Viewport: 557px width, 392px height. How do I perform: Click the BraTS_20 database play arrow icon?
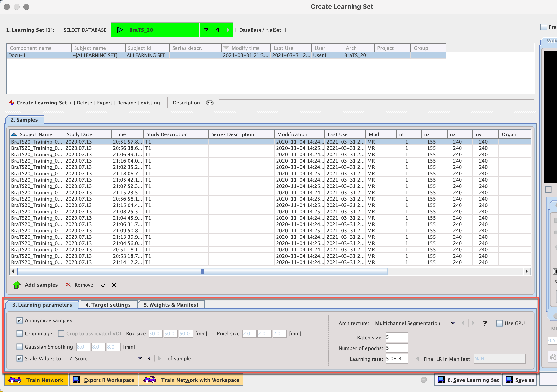(120, 30)
